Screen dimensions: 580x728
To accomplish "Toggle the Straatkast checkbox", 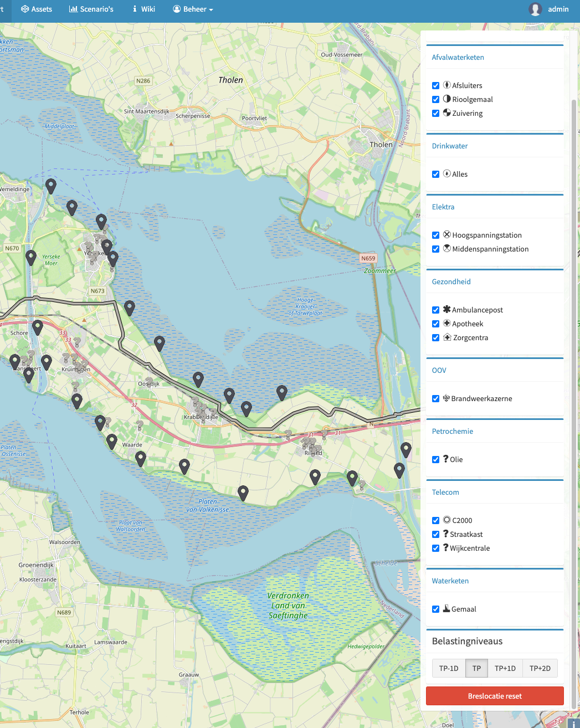I will pyautogui.click(x=436, y=534).
